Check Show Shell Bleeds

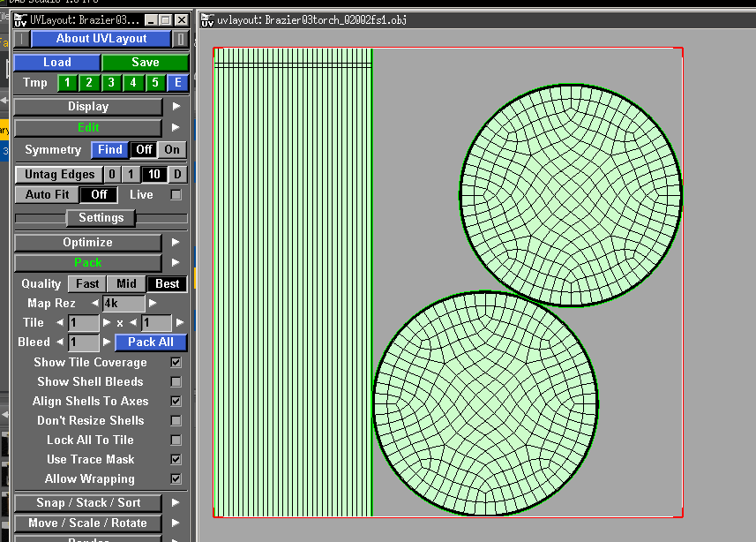click(x=176, y=381)
